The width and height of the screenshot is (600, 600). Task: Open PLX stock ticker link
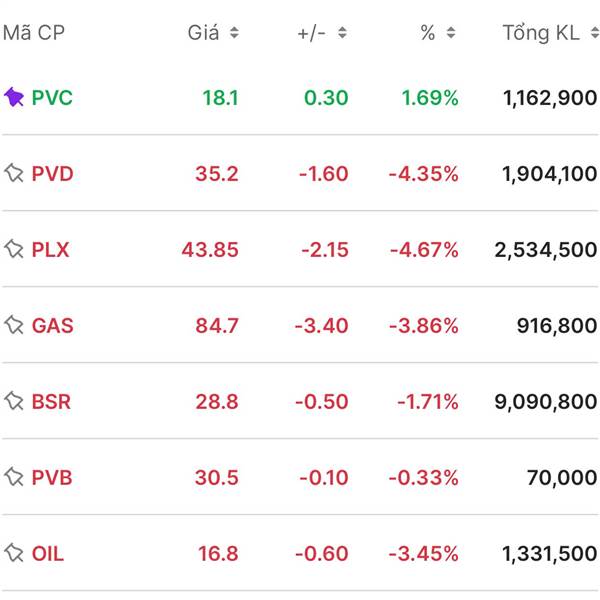tap(50, 250)
